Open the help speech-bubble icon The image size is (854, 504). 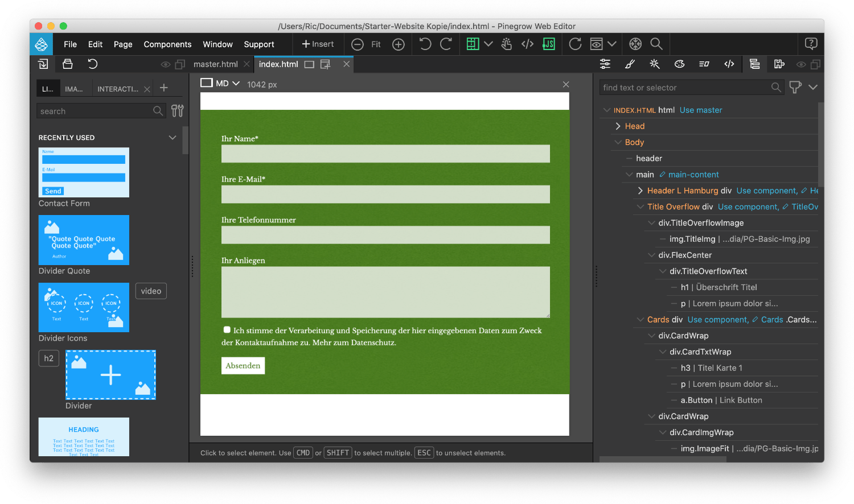point(811,44)
